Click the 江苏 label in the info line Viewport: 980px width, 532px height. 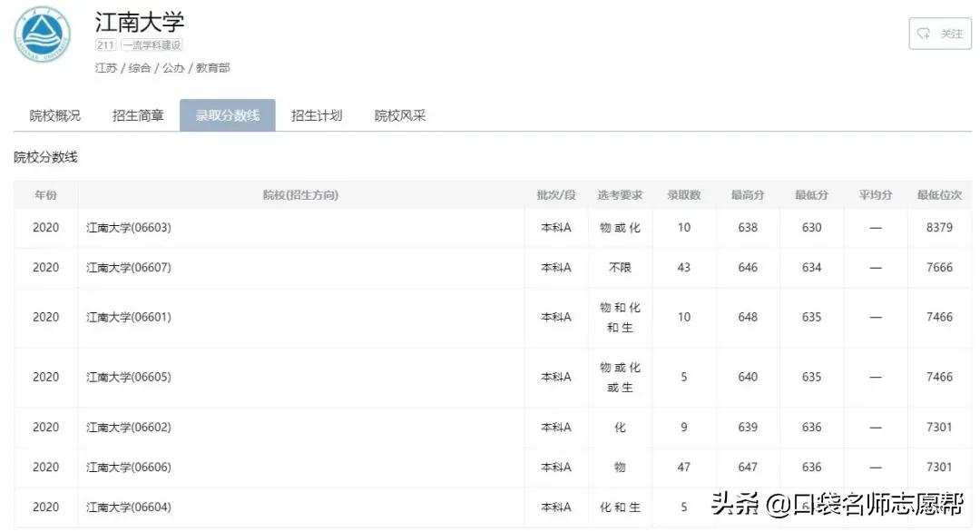tap(104, 67)
